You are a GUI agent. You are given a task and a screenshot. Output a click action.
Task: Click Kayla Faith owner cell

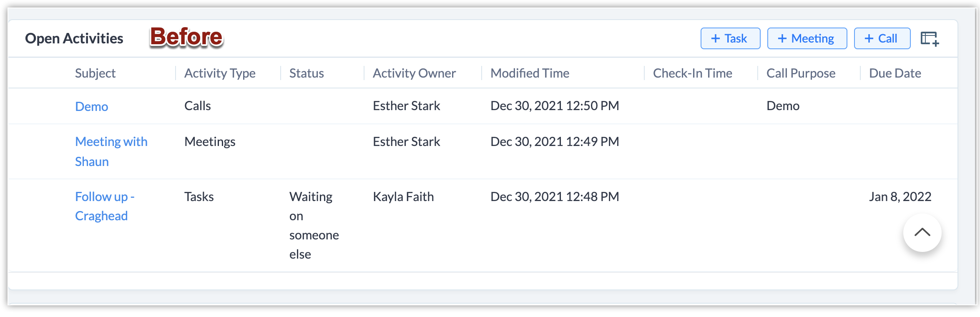(403, 196)
